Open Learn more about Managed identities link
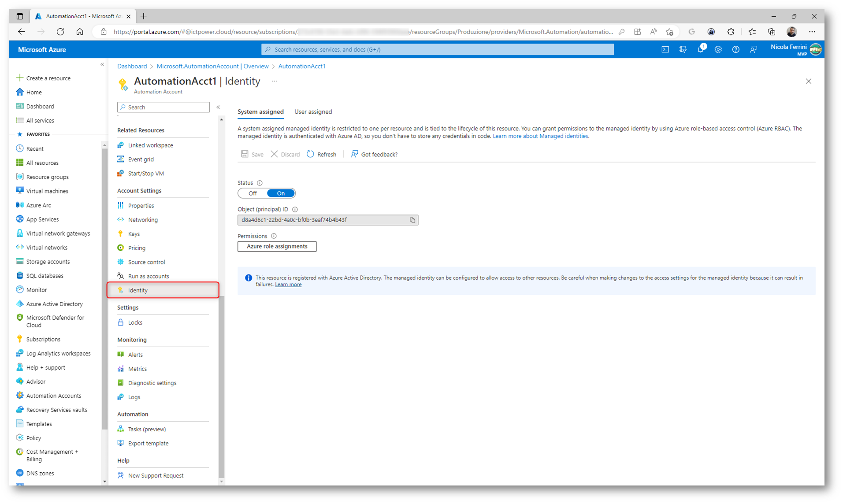843x504 pixels. (x=540, y=136)
